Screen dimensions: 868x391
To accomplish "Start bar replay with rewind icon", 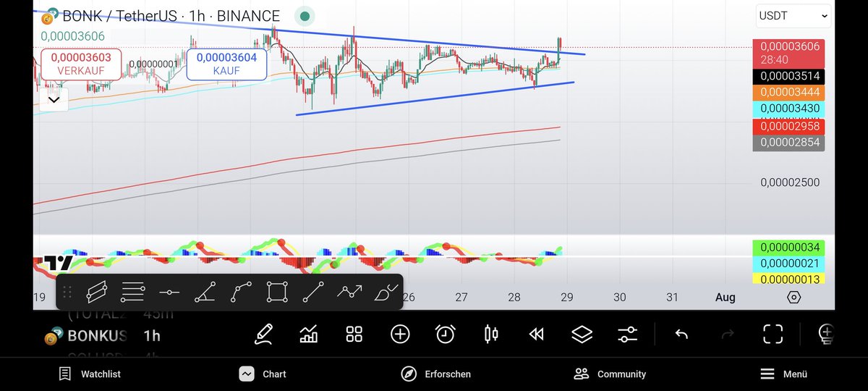I will [x=536, y=334].
